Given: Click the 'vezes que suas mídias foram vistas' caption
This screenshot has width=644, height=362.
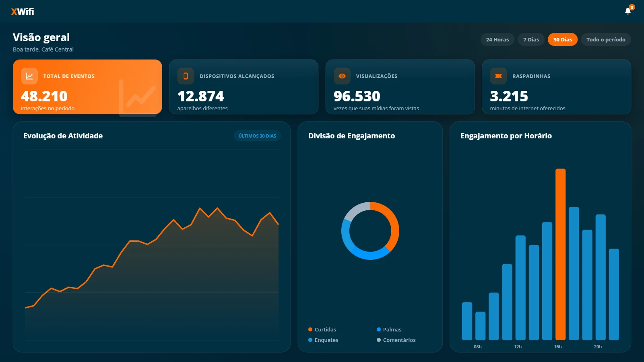Looking at the screenshot, I should (x=376, y=109).
